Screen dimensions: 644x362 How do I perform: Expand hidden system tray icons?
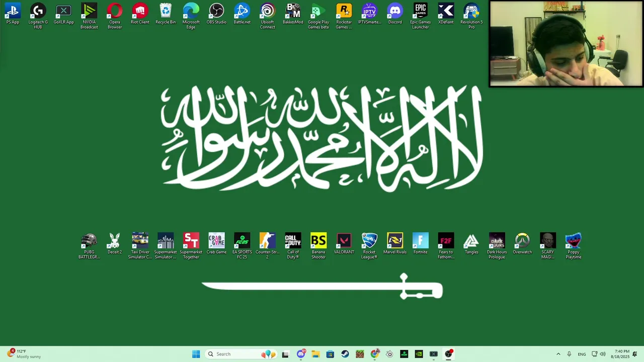pyautogui.click(x=558, y=354)
